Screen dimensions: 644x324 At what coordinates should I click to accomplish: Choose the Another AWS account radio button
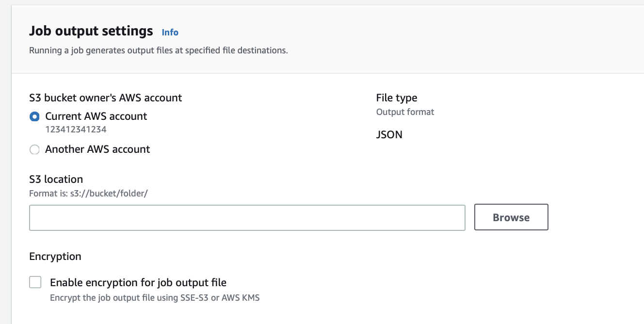click(34, 149)
